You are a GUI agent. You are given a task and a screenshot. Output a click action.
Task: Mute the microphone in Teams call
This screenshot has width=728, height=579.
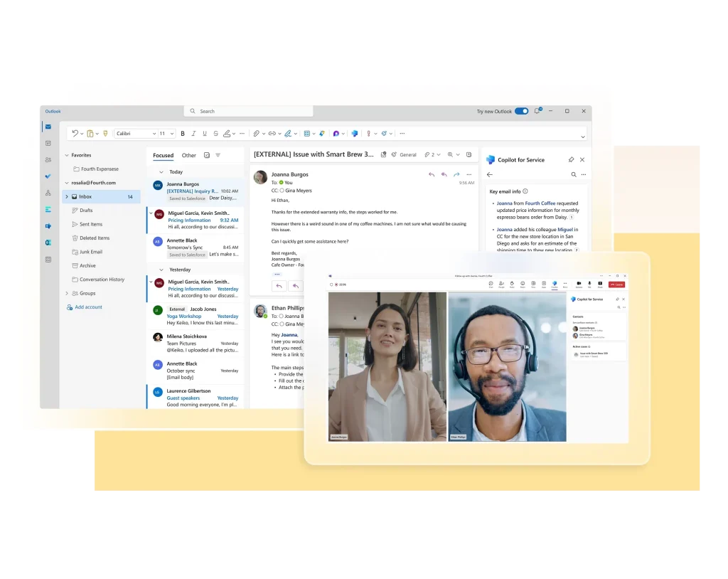point(589,283)
